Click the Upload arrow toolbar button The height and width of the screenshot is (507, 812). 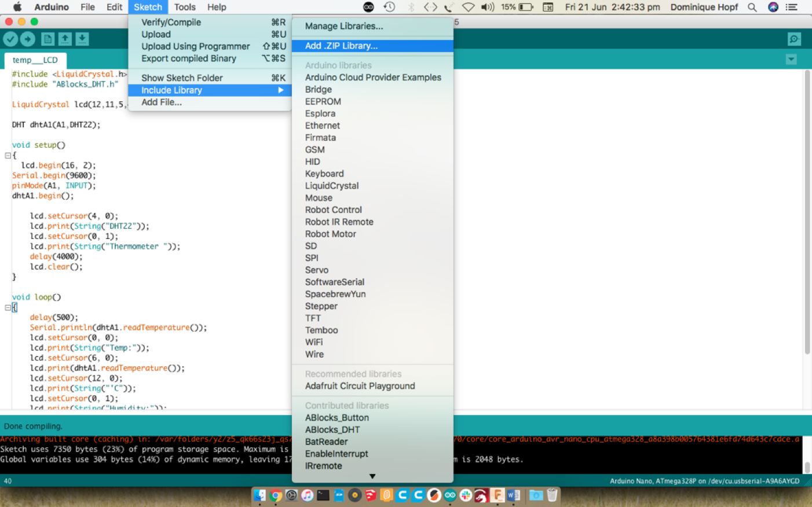pyautogui.click(x=27, y=39)
